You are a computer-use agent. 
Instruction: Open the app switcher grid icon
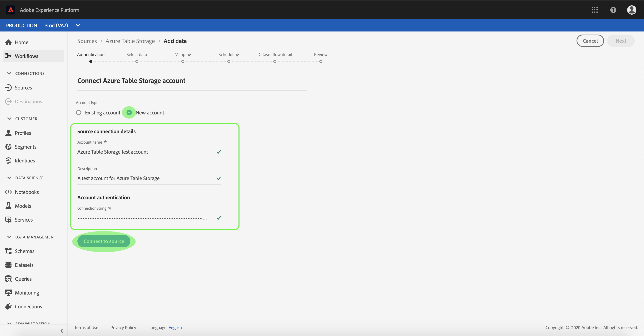click(x=595, y=10)
